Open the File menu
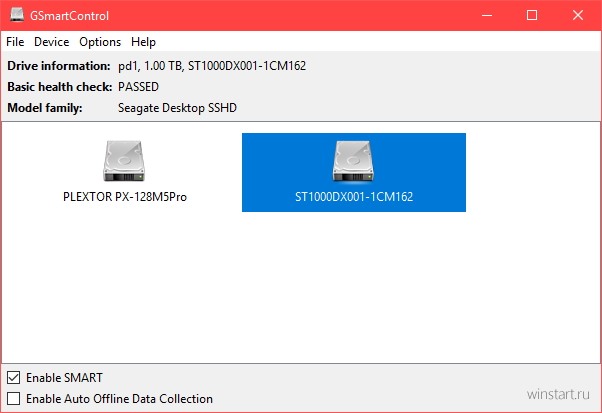This screenshot has width=602, height=413. (x=15, y=42)
